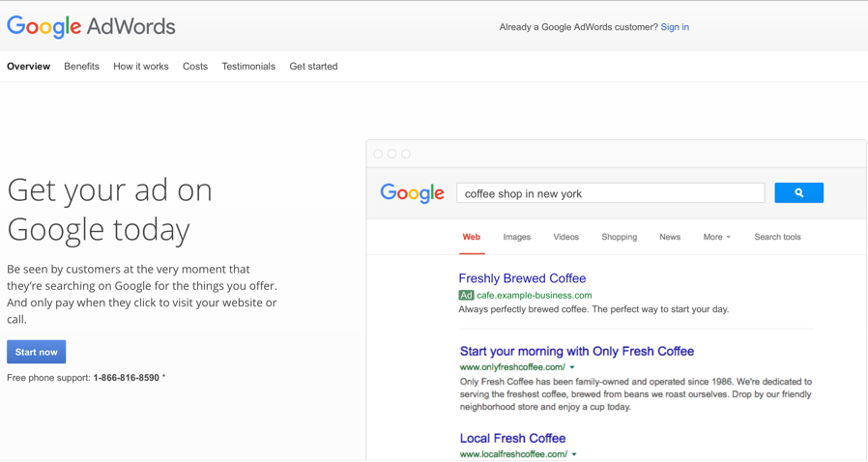The image size is (868, 462).
Task: Click the Google AdWords logo
Action: (91, 26)
